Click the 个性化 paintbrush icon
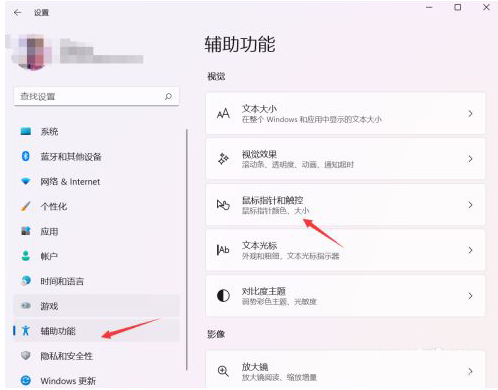498x390 pixels. click(x=26, y=206)
